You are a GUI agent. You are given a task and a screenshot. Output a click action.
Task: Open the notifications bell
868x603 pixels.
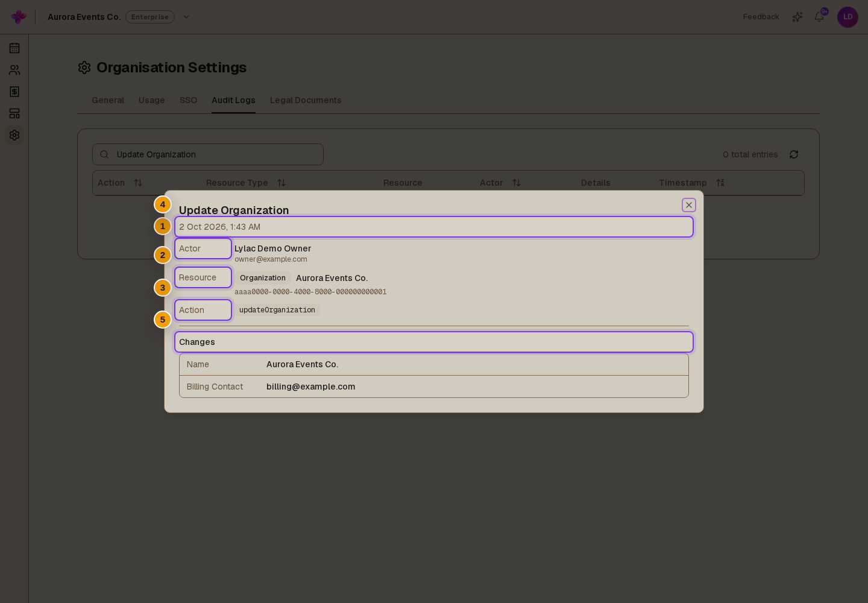(x=819, y=17)
